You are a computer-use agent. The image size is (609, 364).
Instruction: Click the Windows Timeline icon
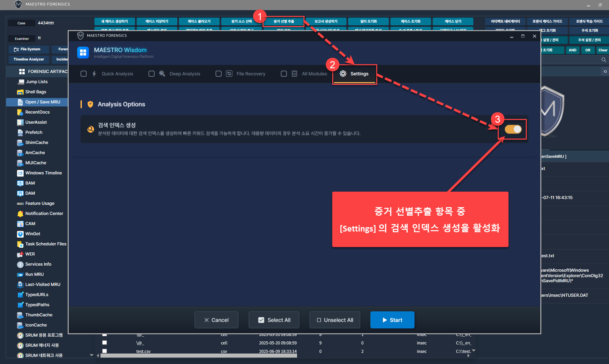20,173
